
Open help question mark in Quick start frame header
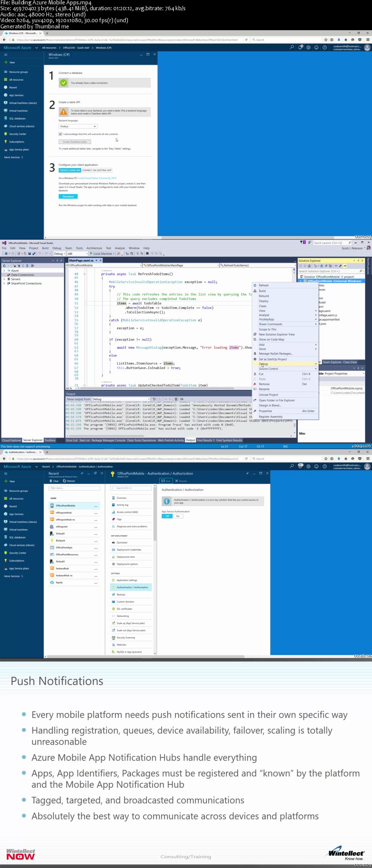point(325,47)
